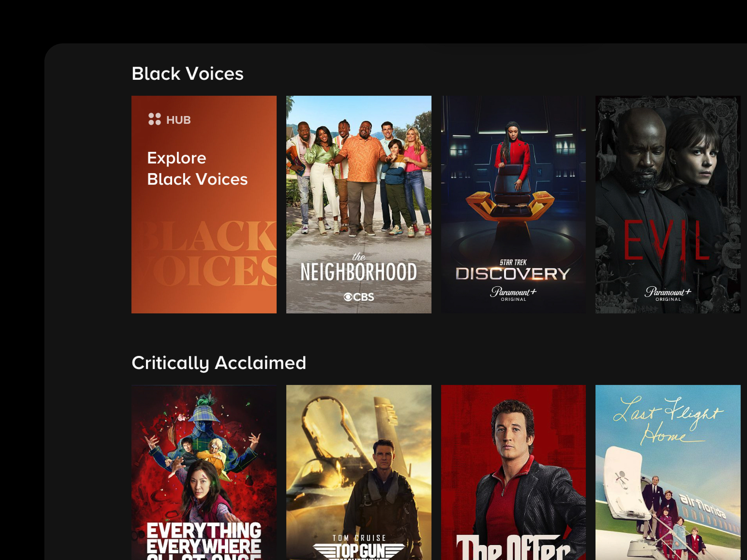Open Star Trek Discovery poster
Image resolution: width=747 pixels, height=560 pixels.
point(513,205)
